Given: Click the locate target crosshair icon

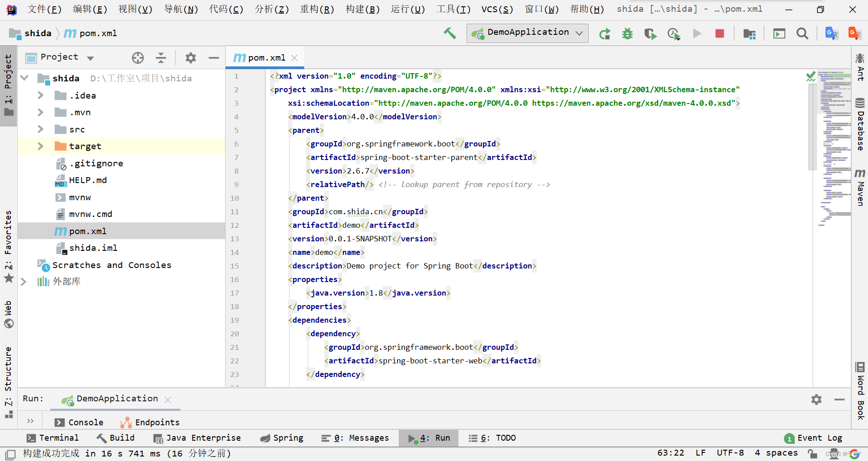Looking at the screenshot, I should click(x=138, y=57).
